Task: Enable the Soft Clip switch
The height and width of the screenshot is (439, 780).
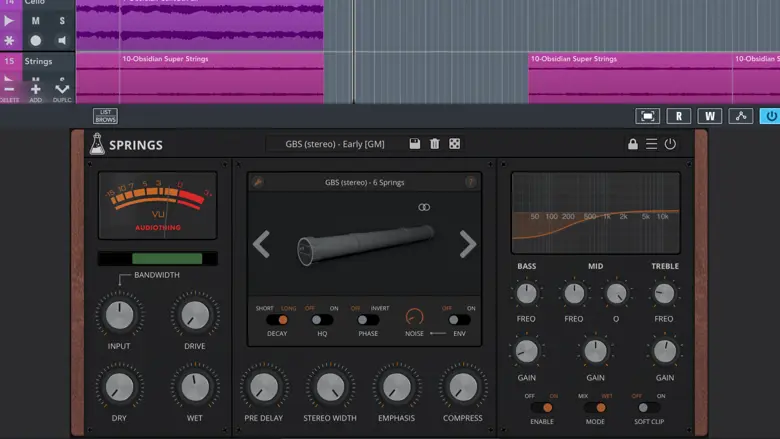Action: coord(649,408)
